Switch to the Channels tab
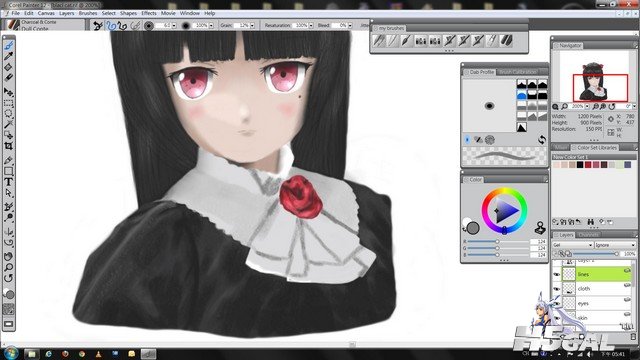Viewport: 640px width, 360px height. (x=589, y=235)
